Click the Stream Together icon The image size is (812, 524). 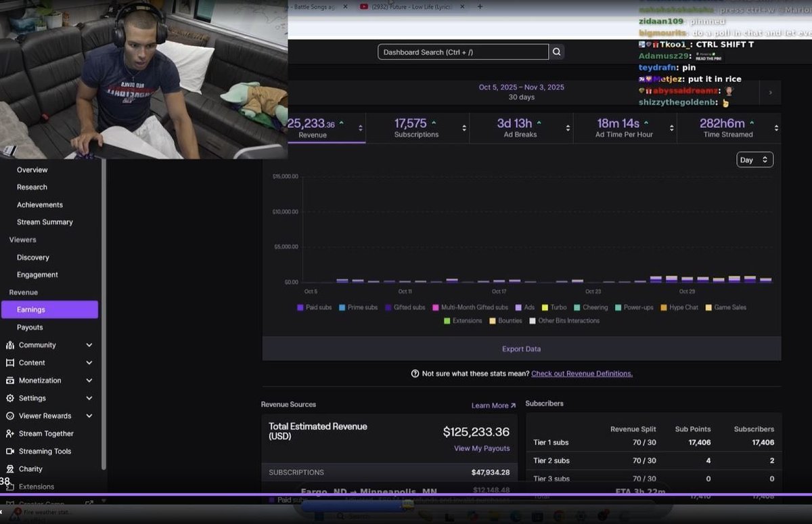10,433
